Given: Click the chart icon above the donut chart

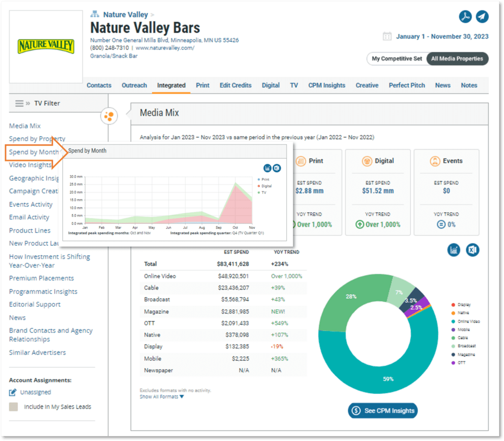Looking at the screenshot, I should coord(453,250).
